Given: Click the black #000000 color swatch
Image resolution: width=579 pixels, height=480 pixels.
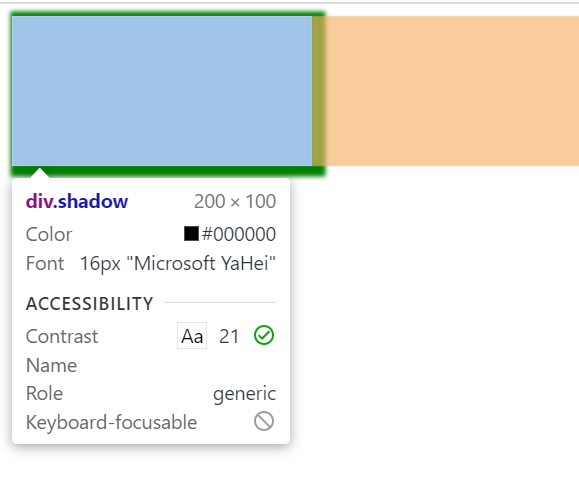Looking at the screenshot, I should point(191,234).
